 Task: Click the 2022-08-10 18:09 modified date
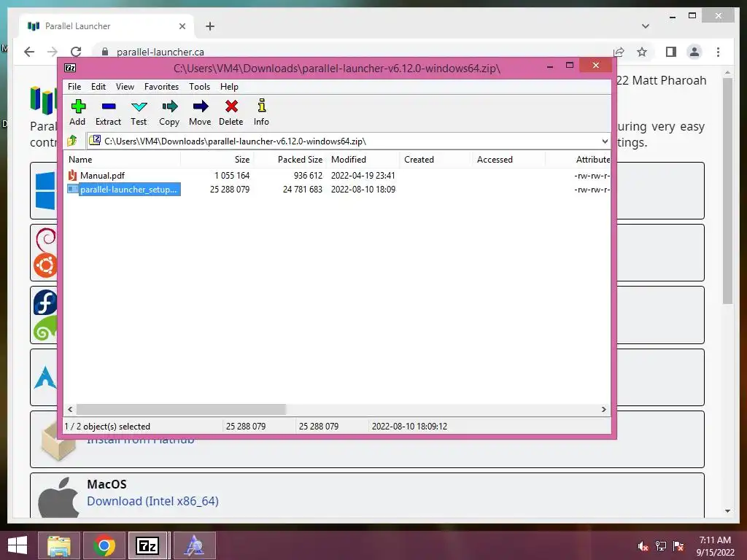[363, 190]
